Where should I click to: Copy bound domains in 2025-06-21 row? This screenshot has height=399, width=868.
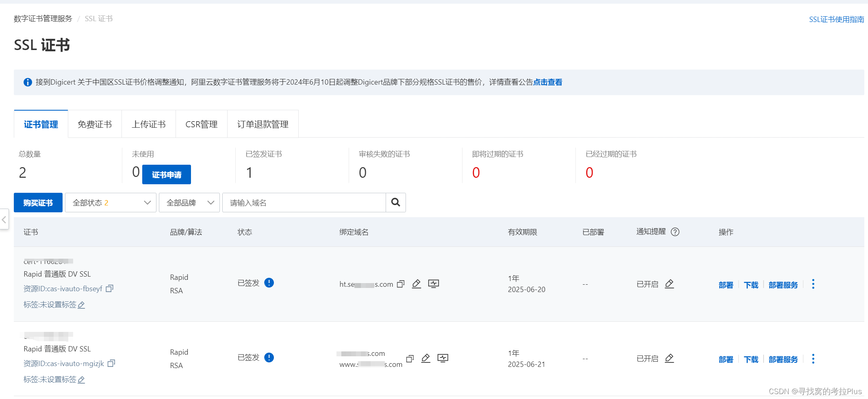click(410, 358)
